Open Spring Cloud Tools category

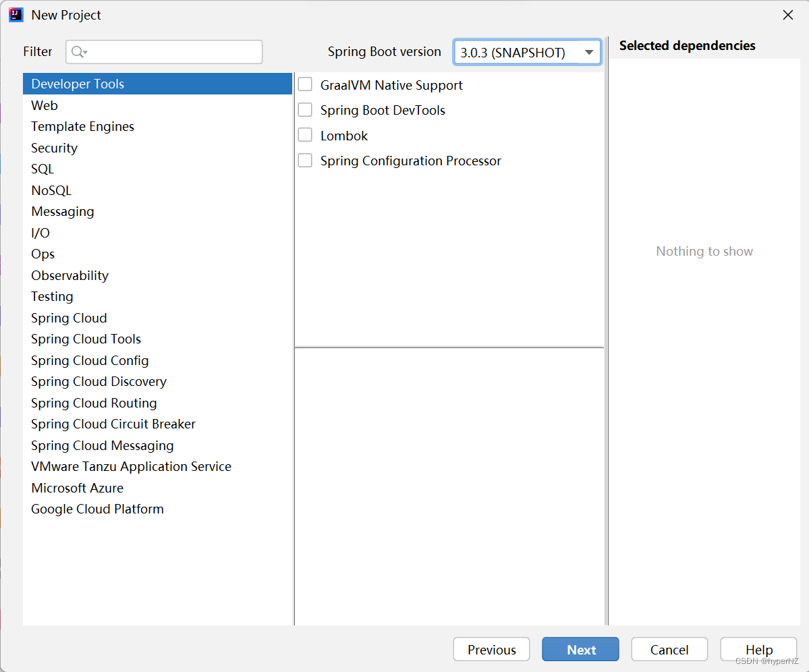tap(157, 339)
